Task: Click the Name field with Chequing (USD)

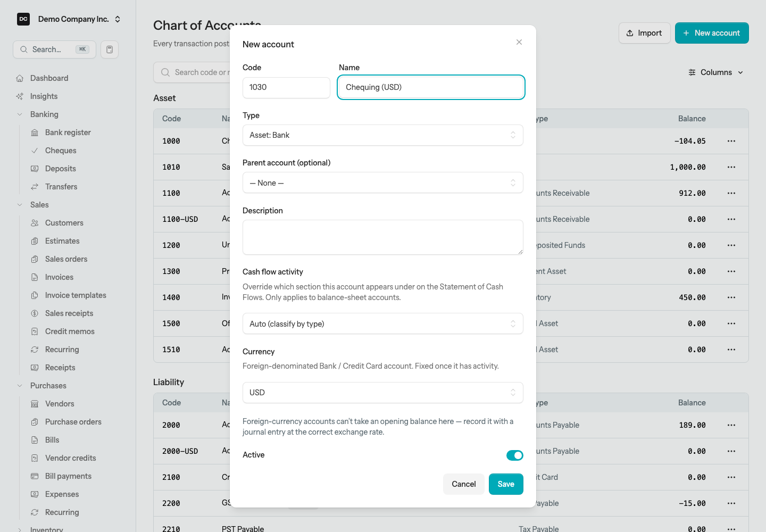Action: tap(431, 87)
